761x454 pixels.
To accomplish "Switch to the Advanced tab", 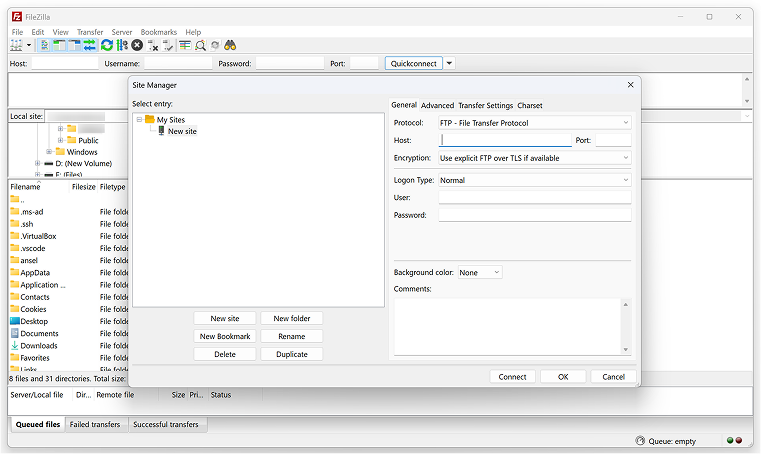I will [x=437, y=105].
